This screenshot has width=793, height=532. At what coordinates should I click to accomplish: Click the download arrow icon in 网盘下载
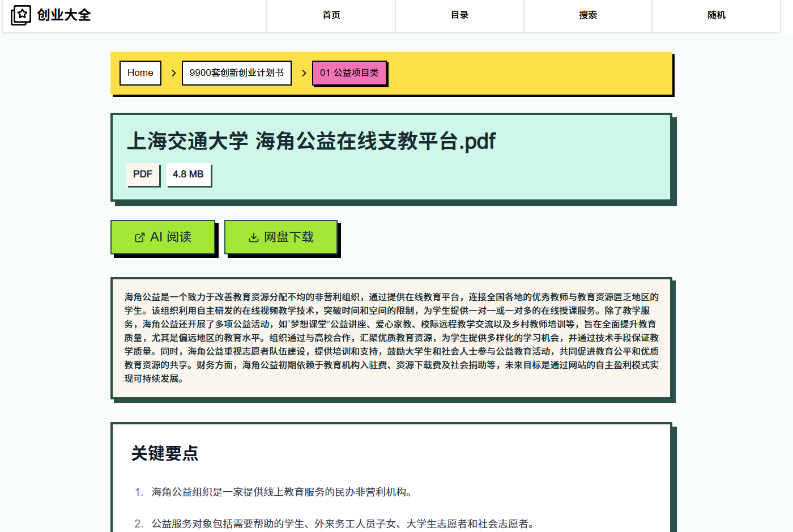tap(254, 237)
